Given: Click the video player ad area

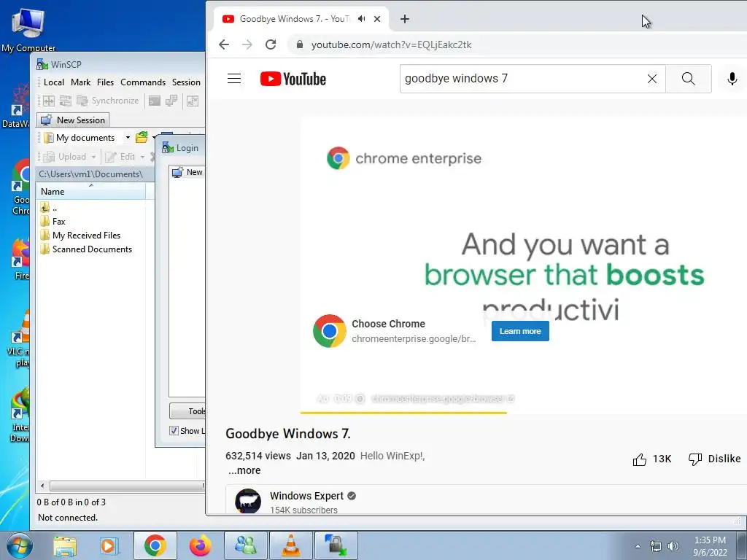Looking at the screenshot, I should 524,264.
